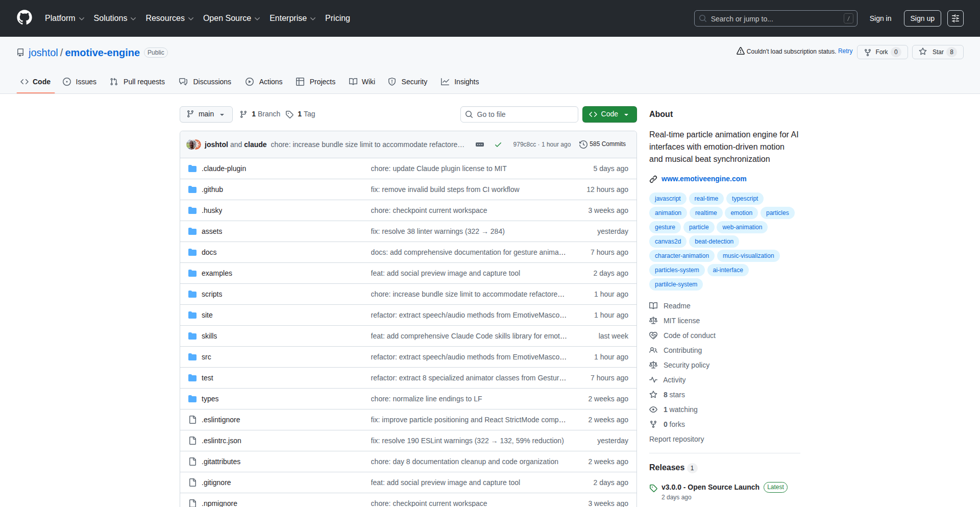Screen dimensions: 980x507
Task: Open the Security tab
Action: [408, 82]
